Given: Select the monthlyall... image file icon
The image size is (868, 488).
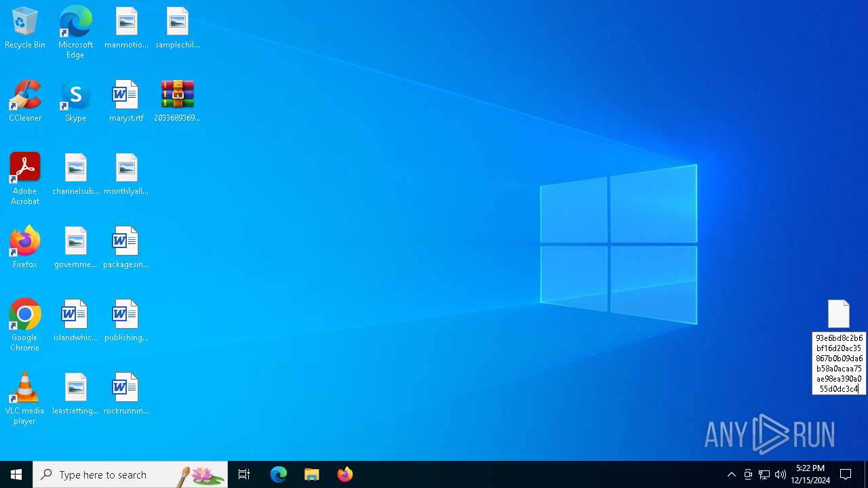Looking at the screenshot, I should point(126,175).
